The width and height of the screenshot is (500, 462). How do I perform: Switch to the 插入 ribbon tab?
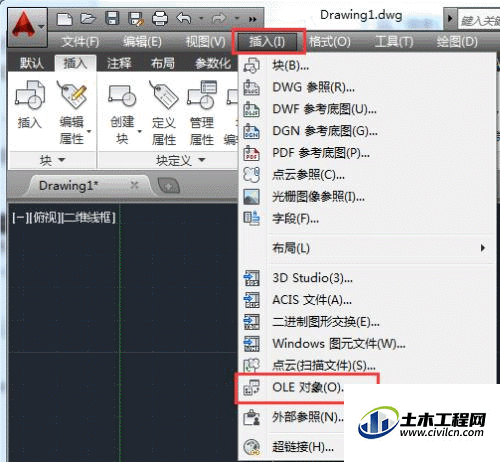[75, 63]
